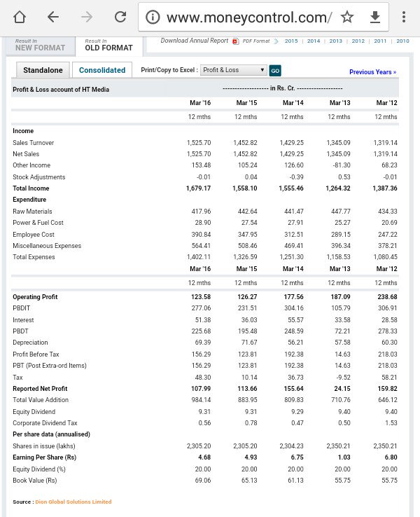Image resolution: width=420 pixels, height=517 pixels.
Task: Open the 2014 annual report link
Action: pos(314,41)
